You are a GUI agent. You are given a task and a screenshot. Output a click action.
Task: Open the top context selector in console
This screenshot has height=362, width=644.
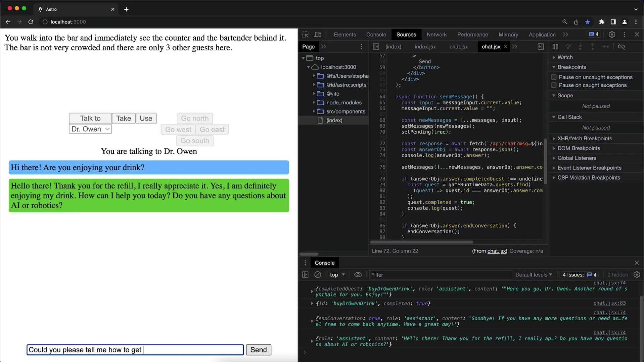click(337, 275)
